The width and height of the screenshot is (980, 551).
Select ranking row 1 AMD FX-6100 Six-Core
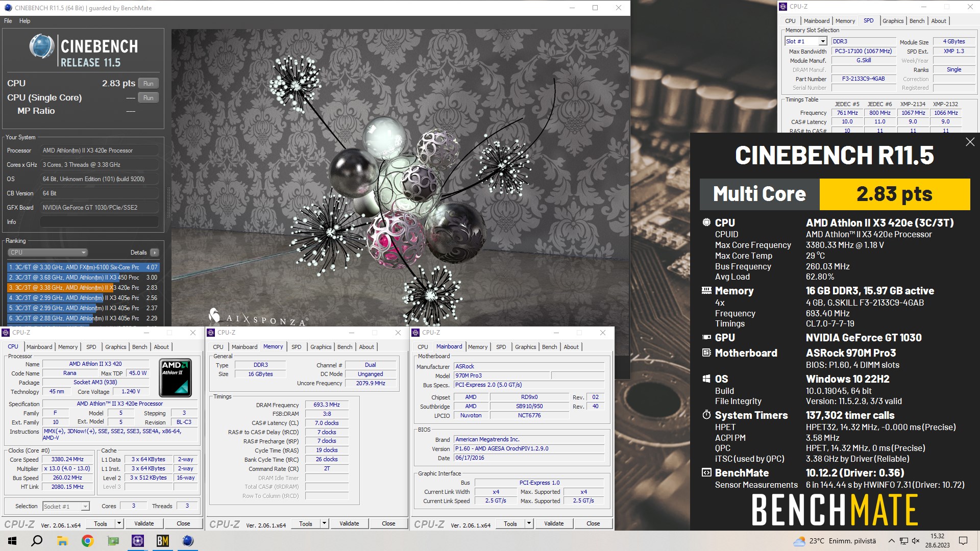(x=83, y=267)
